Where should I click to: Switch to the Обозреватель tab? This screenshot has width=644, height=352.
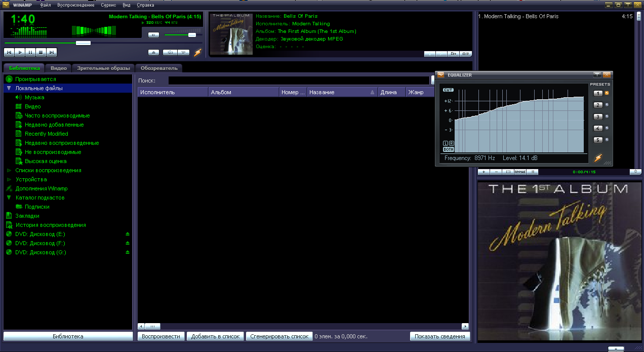pos(158,68)
